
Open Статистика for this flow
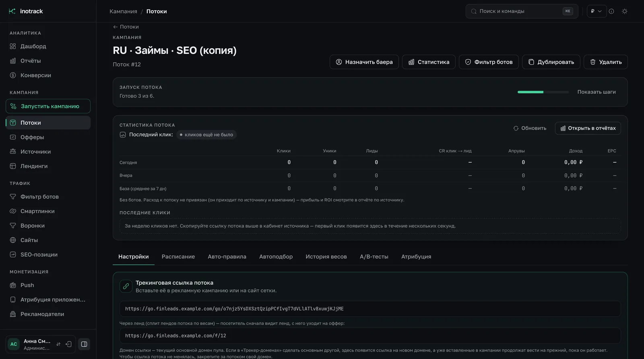pyautogui.click(x=429, y=62)
